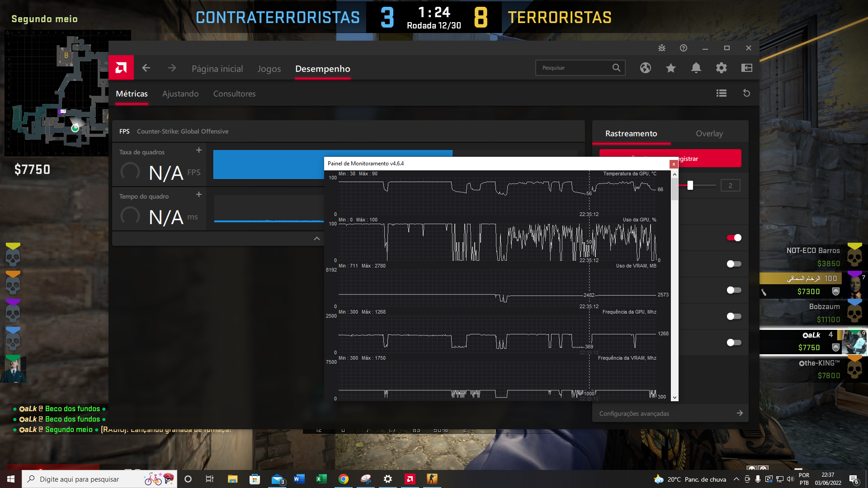Open File Explorer from taskbar

click(232, 479)
